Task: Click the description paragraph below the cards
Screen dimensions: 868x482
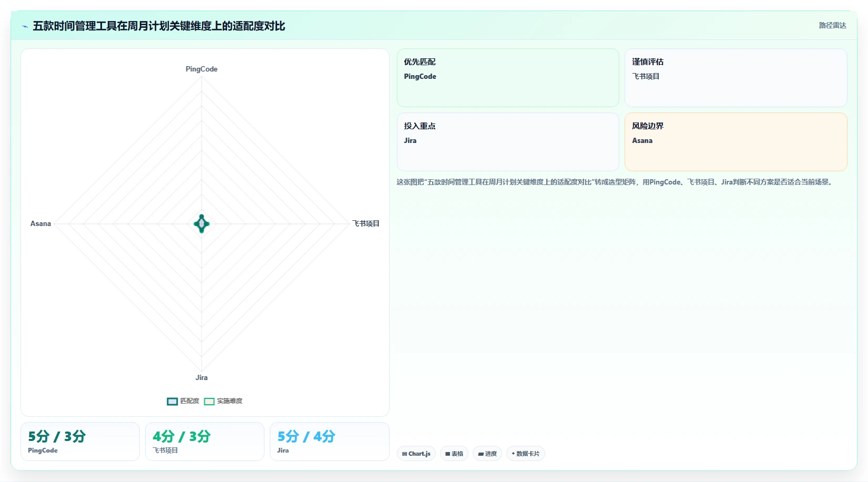Action: [616, 182]
